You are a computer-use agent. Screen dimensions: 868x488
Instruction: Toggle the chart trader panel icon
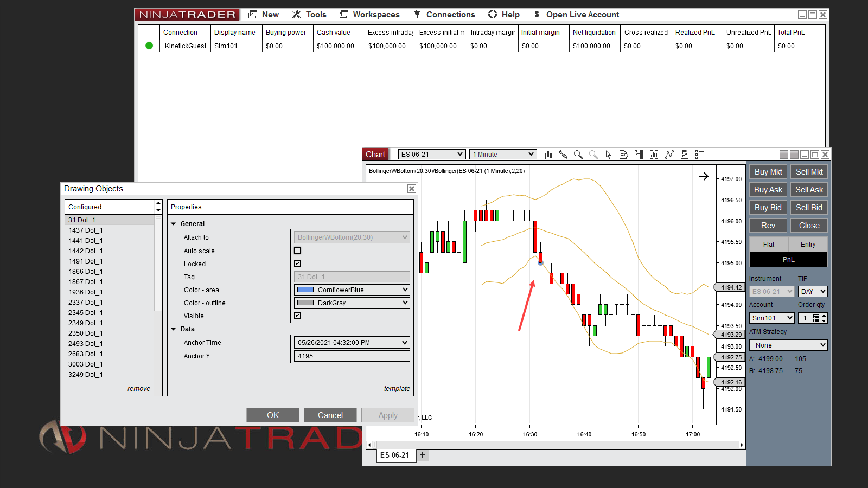639,155
